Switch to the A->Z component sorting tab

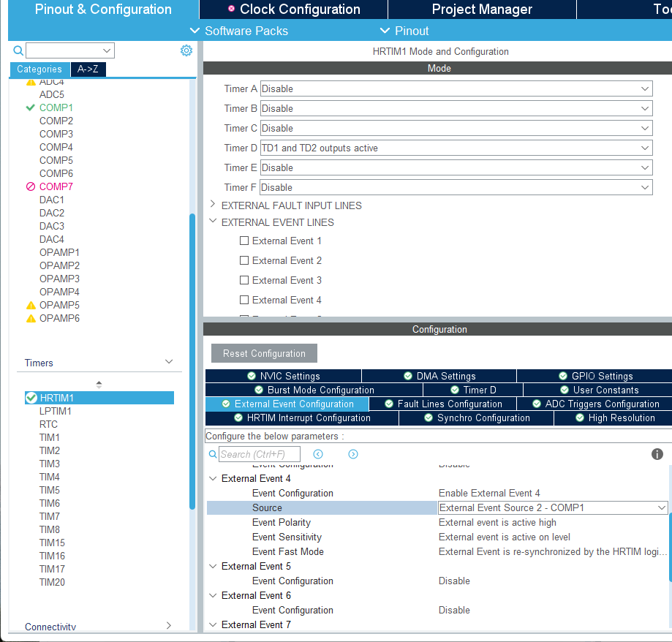pos(88,69)
